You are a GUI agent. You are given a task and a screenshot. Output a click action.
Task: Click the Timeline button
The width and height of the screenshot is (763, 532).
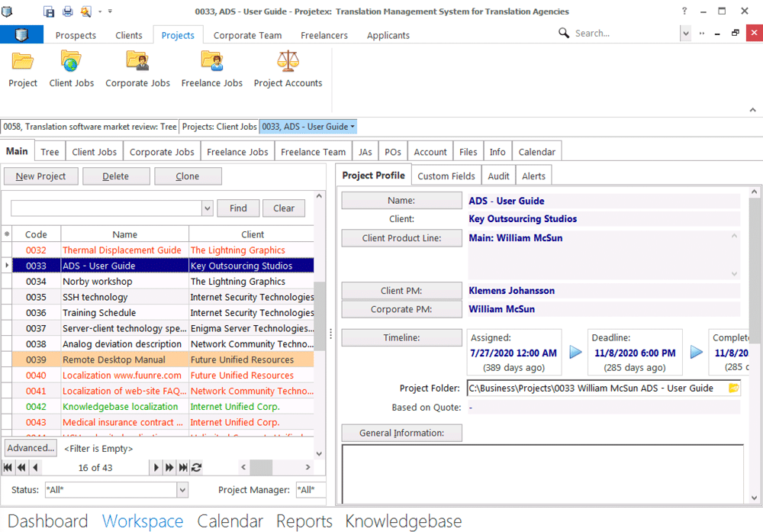point(401,337)
